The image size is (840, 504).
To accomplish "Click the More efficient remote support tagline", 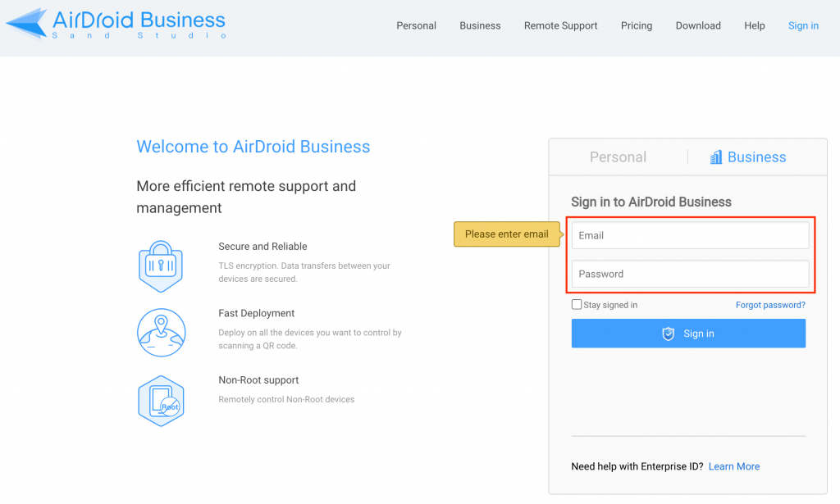I will [246, 197].
